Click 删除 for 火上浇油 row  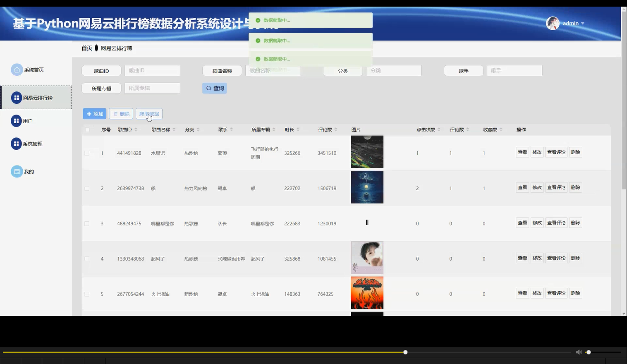(x=576, y=293)
